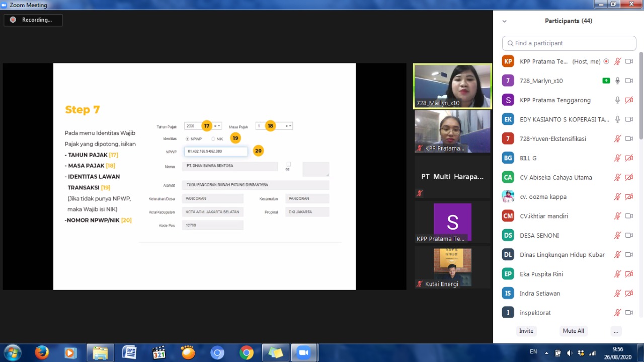Click the Find a participant search field

pyautogui.click(x=569, y=43)
